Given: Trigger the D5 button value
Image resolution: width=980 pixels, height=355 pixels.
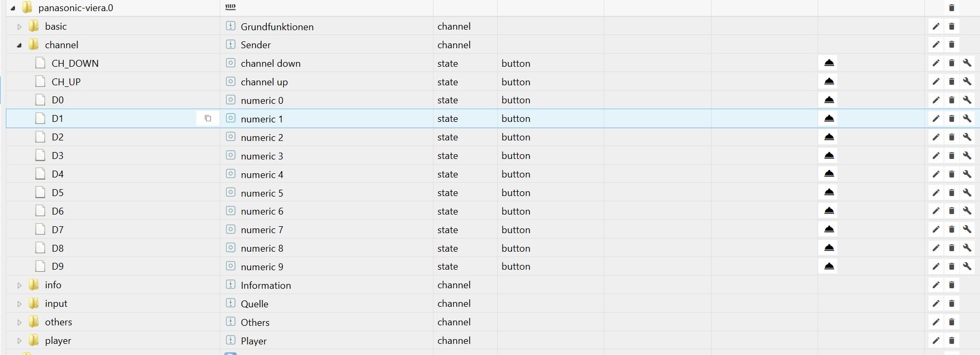Looking at the screenshot, I should (x=829, y=192).
